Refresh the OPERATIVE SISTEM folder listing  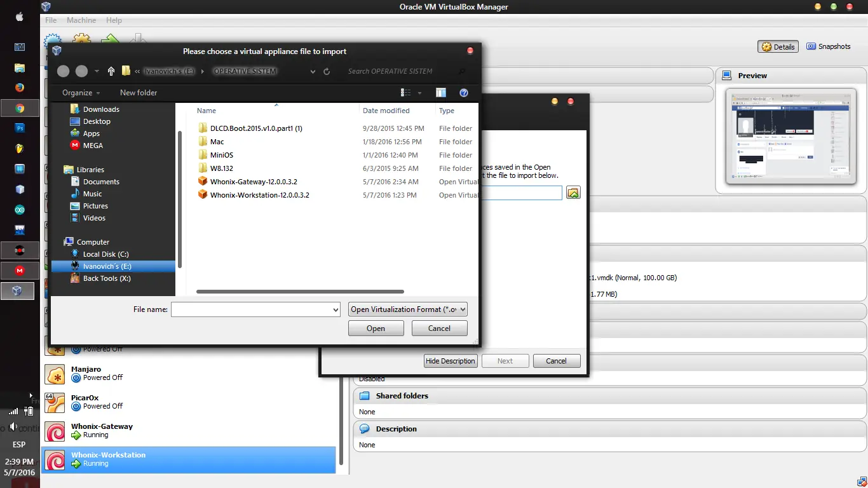point(327,71)
